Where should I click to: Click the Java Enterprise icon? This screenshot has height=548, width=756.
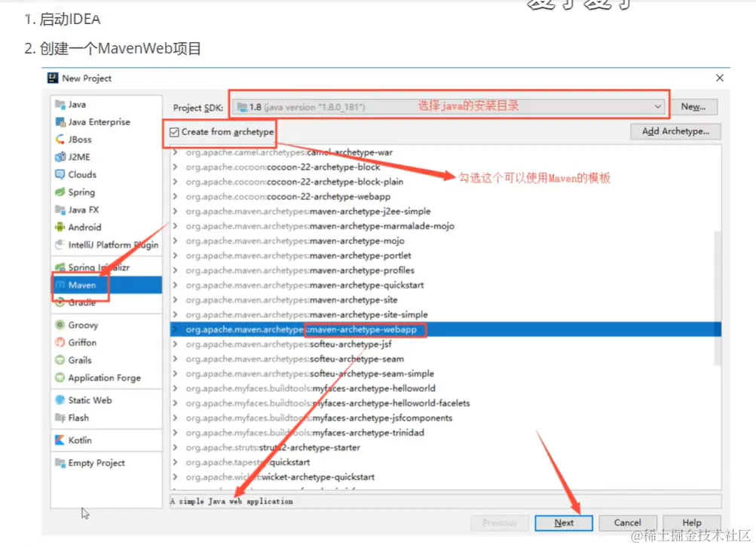(x=60, y=122)
